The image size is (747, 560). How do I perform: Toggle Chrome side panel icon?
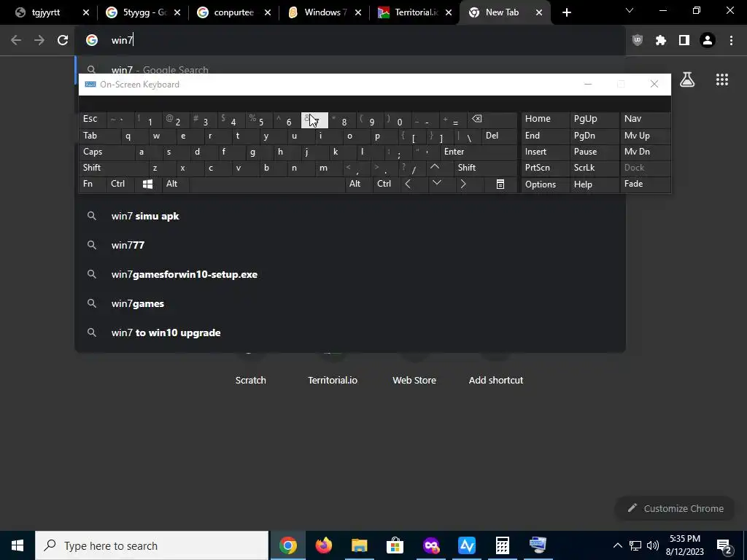point(684,41)
